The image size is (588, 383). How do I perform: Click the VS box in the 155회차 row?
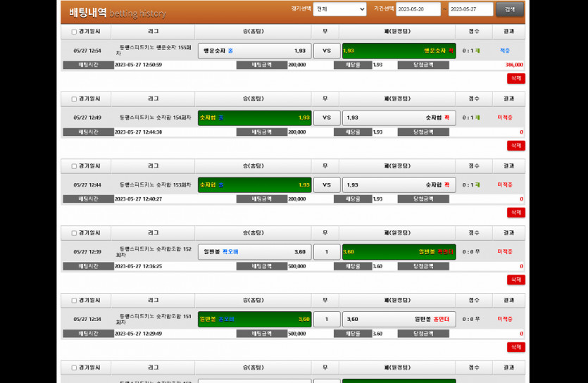tap(327, 51)
